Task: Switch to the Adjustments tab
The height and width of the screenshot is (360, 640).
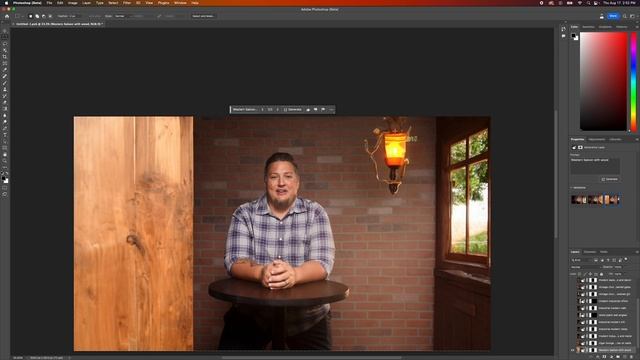Action: (596, 139)
